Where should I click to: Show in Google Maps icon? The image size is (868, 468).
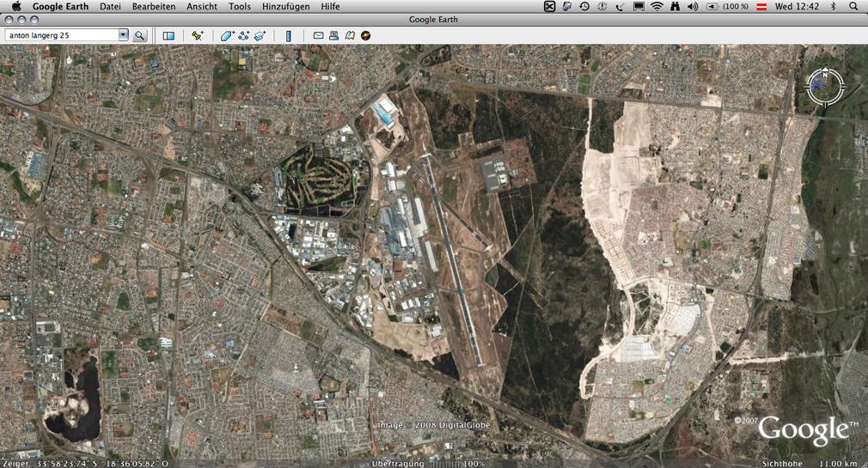[350, 36]
